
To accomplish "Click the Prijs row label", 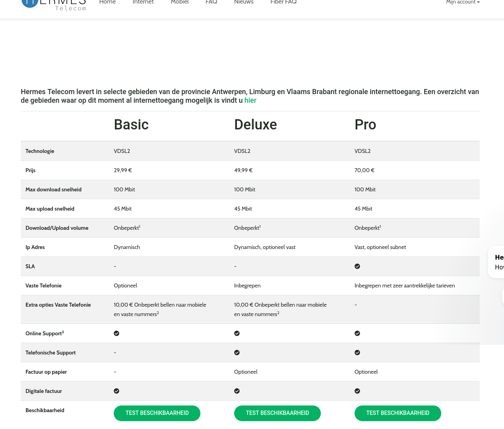I will pyautogui.click(x=31, y=170).
